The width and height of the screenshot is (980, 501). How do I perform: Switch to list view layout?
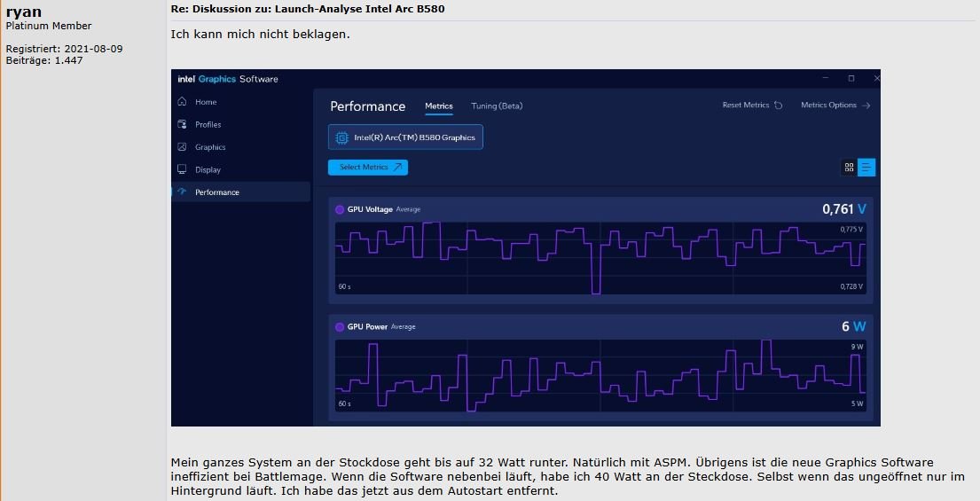point(866,168)
